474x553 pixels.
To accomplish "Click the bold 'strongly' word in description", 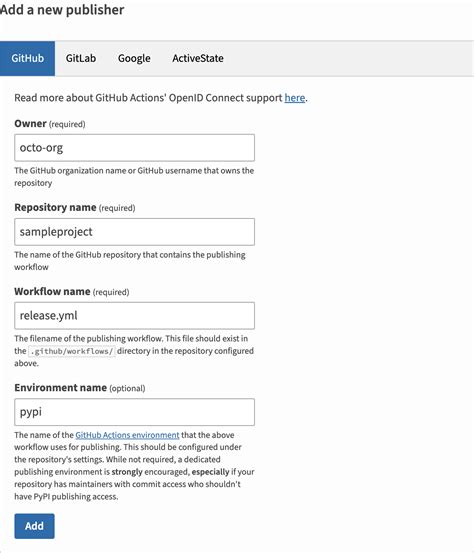I will [x=127, y=472].
